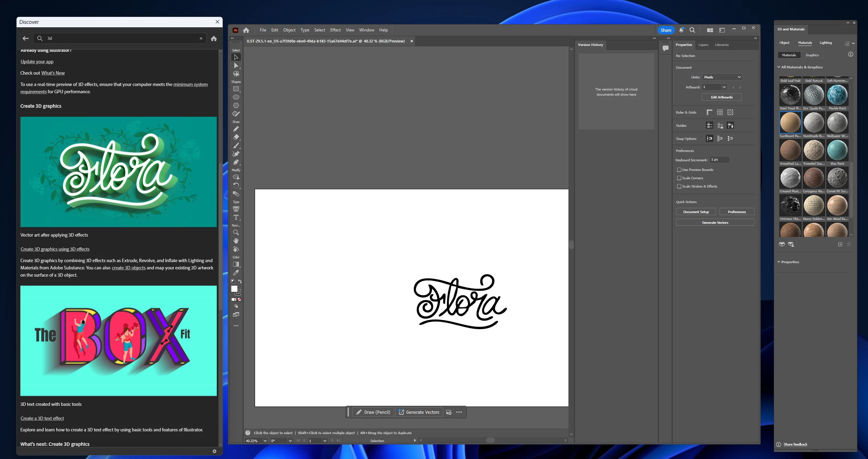
Task: Open the zoom level dropdown
Action: 265,441
